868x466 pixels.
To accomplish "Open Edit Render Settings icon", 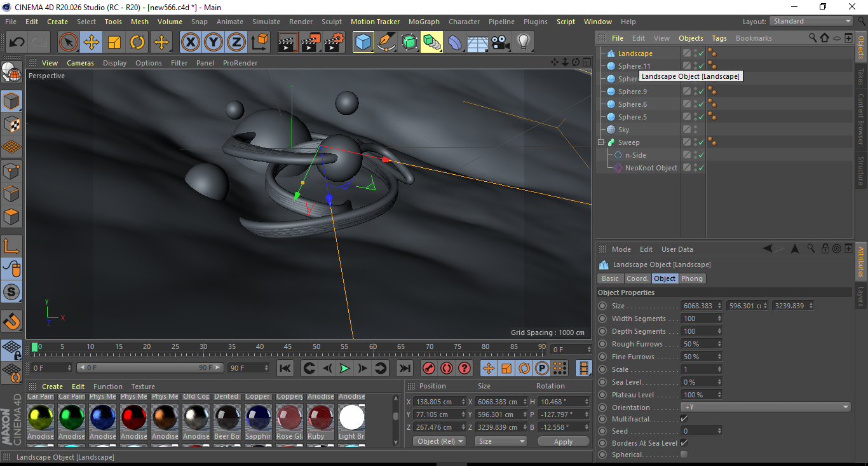I will [334, 43].
